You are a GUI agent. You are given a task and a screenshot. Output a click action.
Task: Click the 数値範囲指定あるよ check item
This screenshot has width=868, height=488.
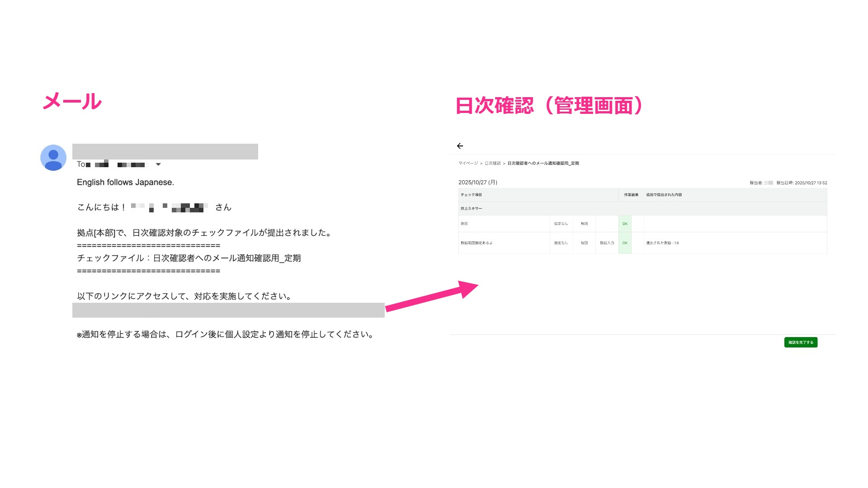[x=476, y=243]
